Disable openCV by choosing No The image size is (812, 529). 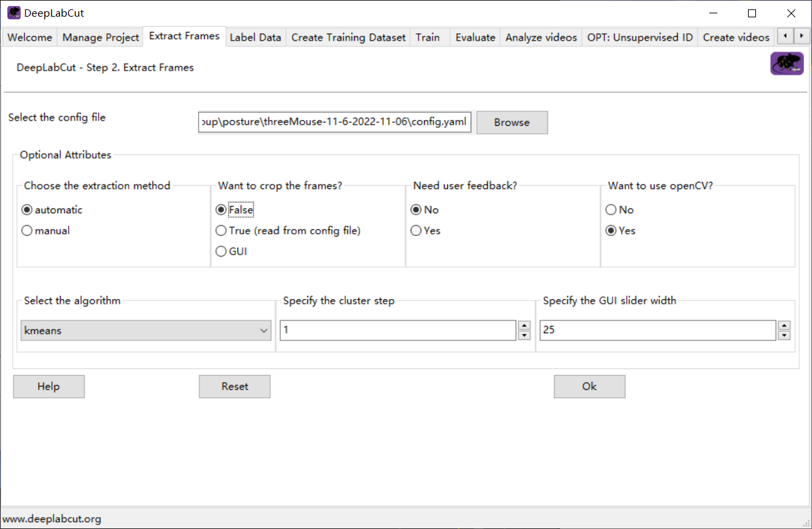point(619,210)
